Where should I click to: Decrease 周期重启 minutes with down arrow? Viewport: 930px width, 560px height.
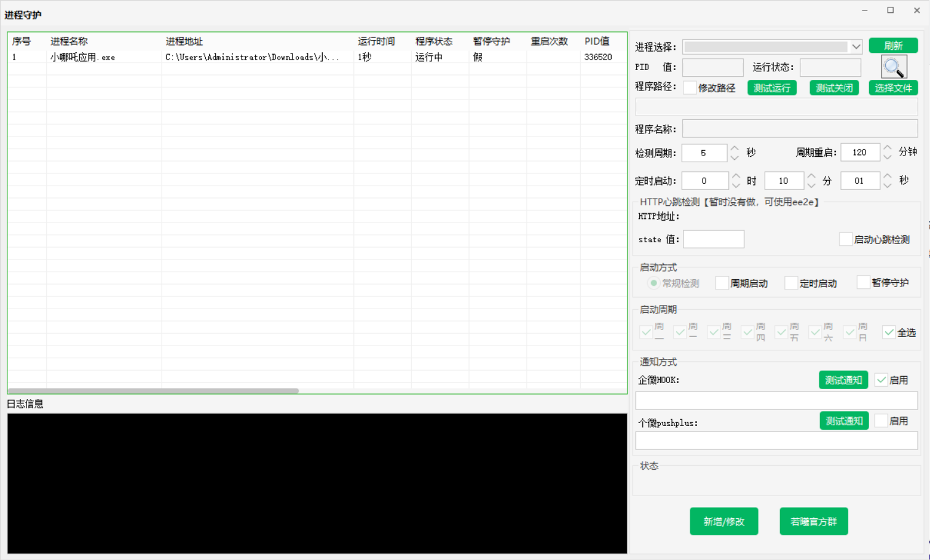coord(887,157)
